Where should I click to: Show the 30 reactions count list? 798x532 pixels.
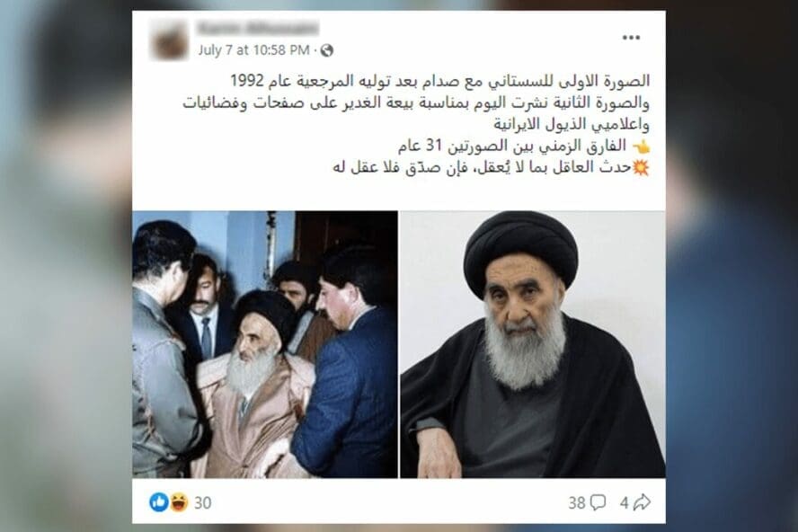(x=202, y=503)
